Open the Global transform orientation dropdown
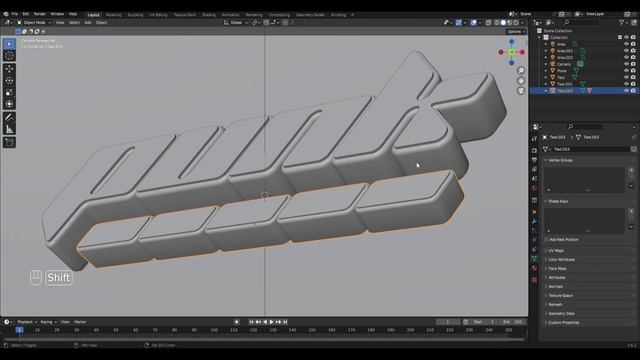 pyautogui.click(x=236, y=22)
